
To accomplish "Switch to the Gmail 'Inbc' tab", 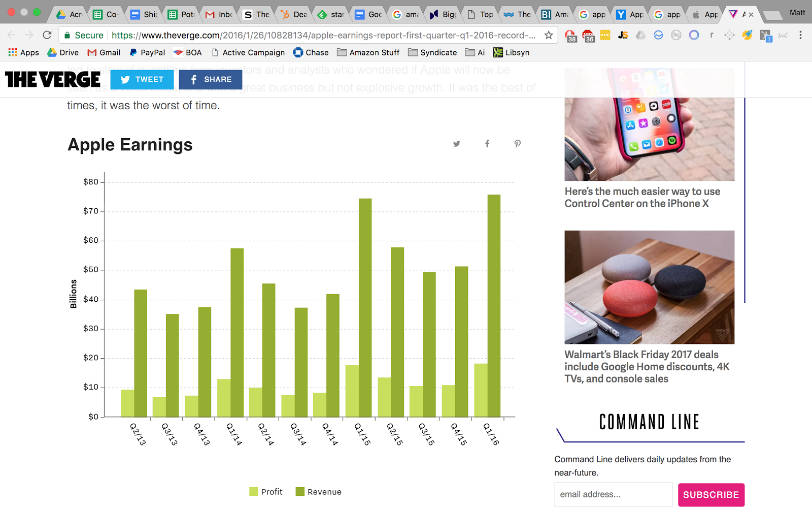I will 219,14.
